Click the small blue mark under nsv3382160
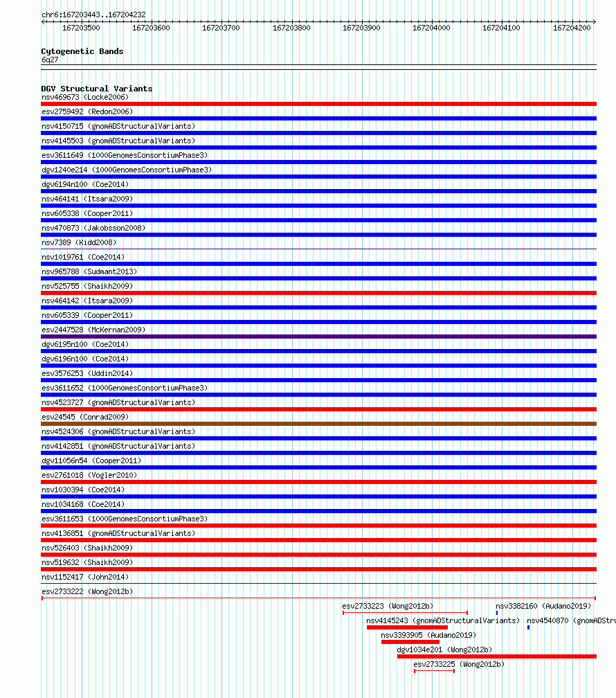Viewport: 616px width, 698px height. click(x=497, y=613)
